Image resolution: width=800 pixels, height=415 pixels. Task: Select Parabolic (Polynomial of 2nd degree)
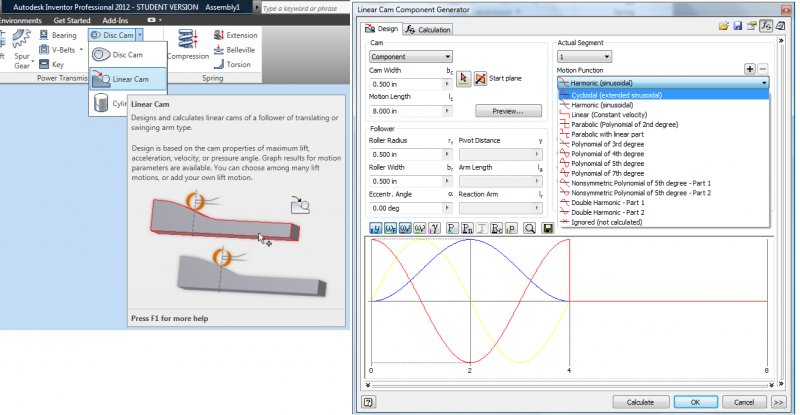[x=663, y=125]
